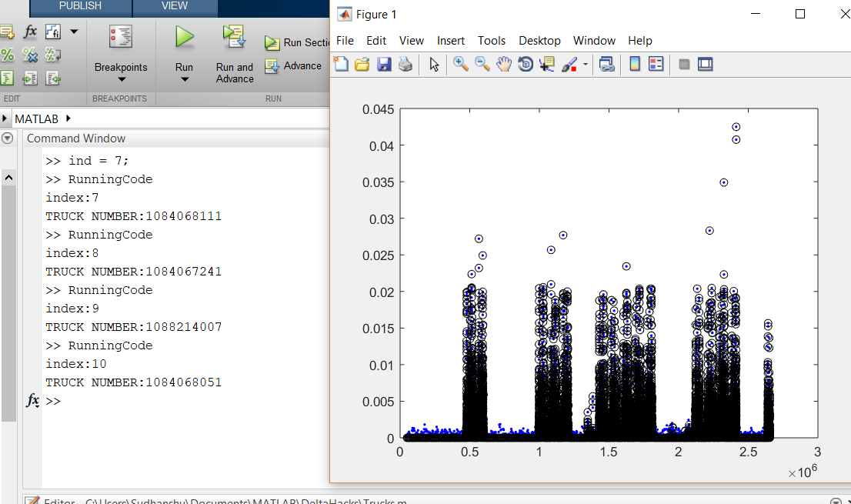Viewport: 851px width, 504px height.
Task: Open the Help menu in Figure 1
Action: 640,41
